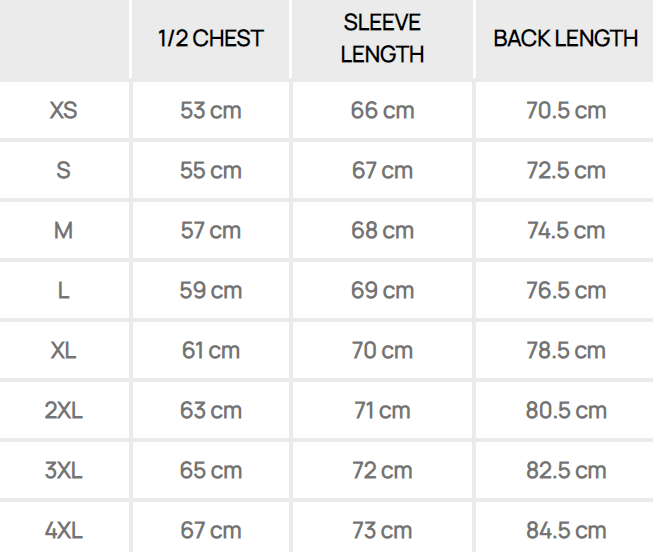653x552 pixels.
Task: Click the 57 cm chest value
Action: [x=211, y=230]
